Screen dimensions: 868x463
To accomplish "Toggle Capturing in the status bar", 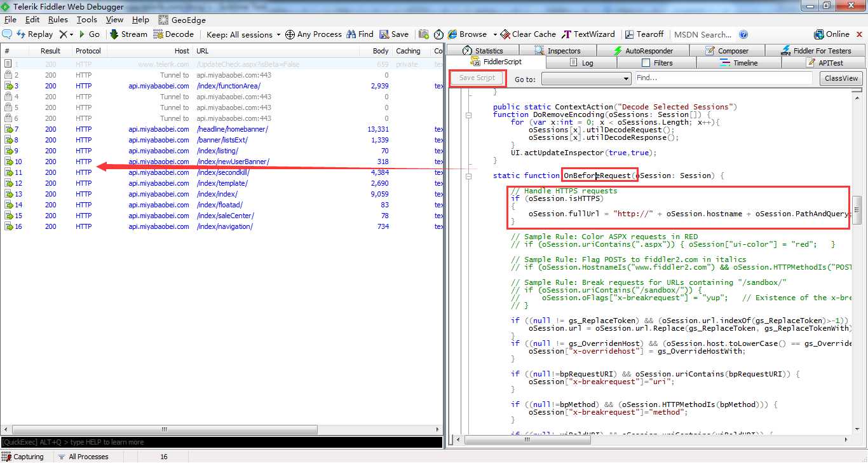I will point(23,457).
